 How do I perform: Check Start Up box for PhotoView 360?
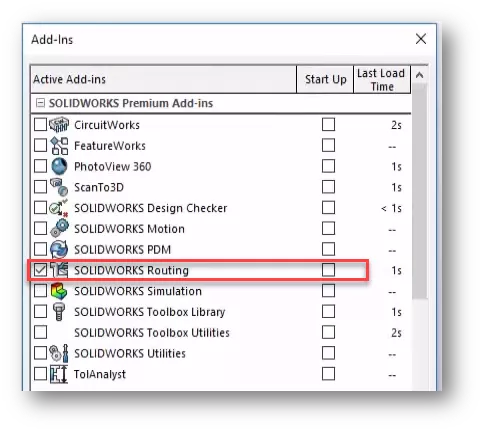(x=328, y=166)
